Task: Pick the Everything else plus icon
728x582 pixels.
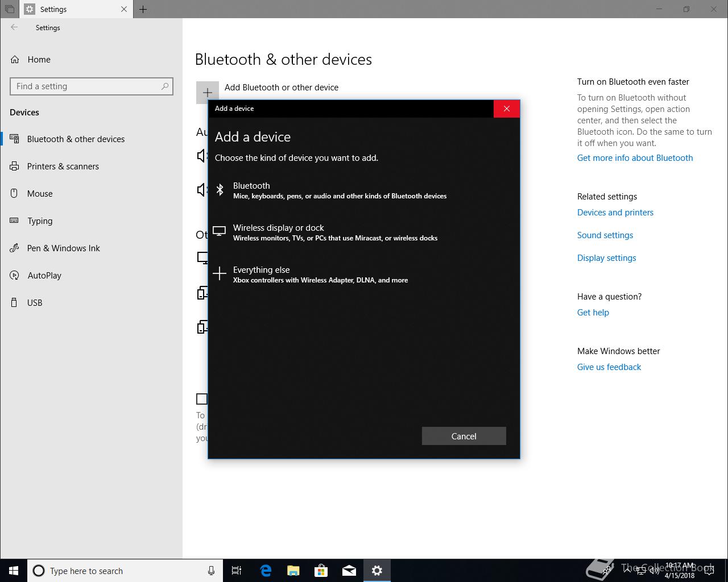Action: coord(220,274)
